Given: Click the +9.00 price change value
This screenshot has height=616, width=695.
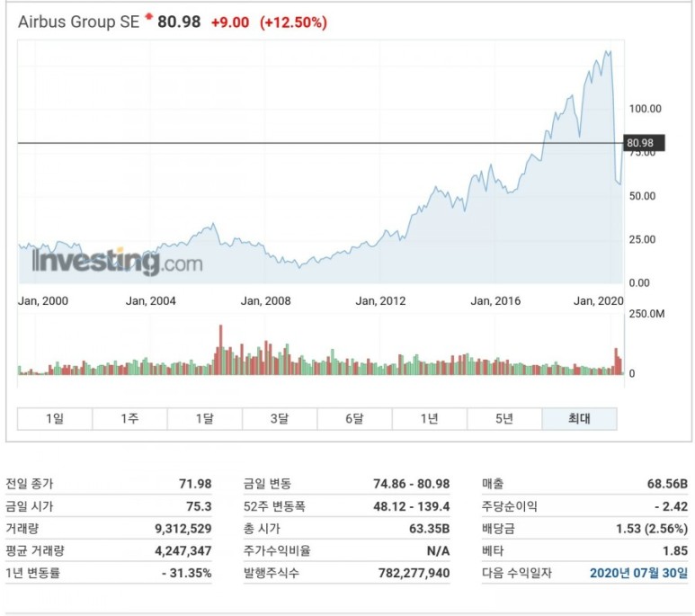Looking at the screenshot, I should coord(230,22).
